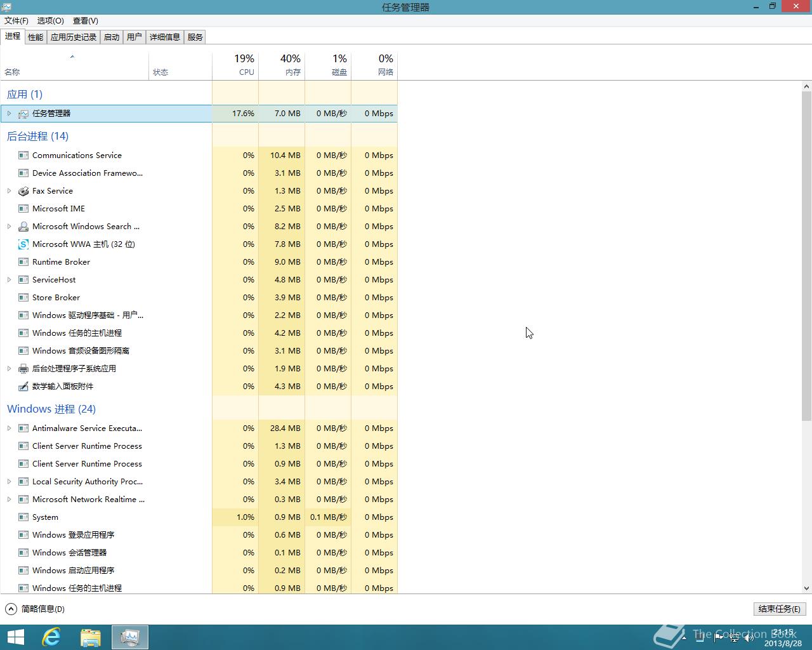
Task: Click the Windows 音频设备图形隔离 process icon
Action: coord(23,351)
